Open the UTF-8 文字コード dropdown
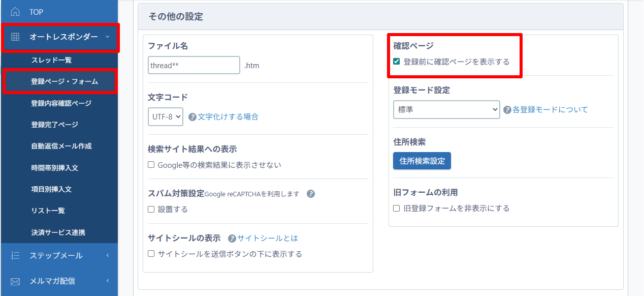The height and width of the screenshot is (296, 644). (166, 116)
